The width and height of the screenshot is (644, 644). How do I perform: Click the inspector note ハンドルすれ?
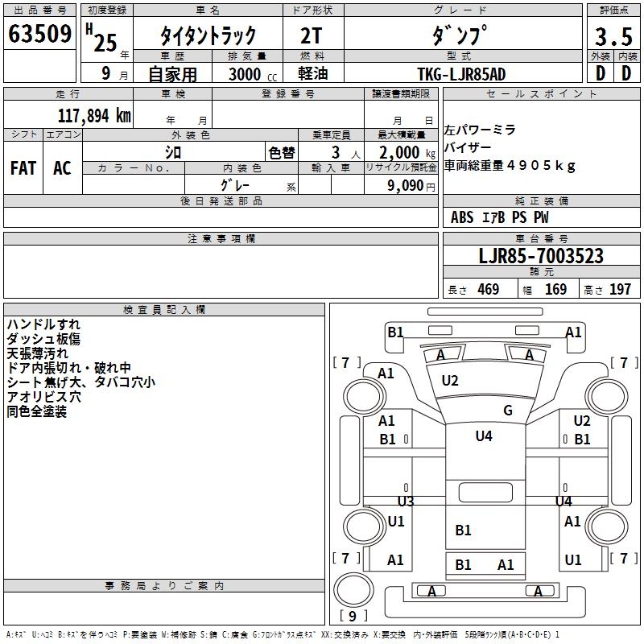(x=38, y=324)
